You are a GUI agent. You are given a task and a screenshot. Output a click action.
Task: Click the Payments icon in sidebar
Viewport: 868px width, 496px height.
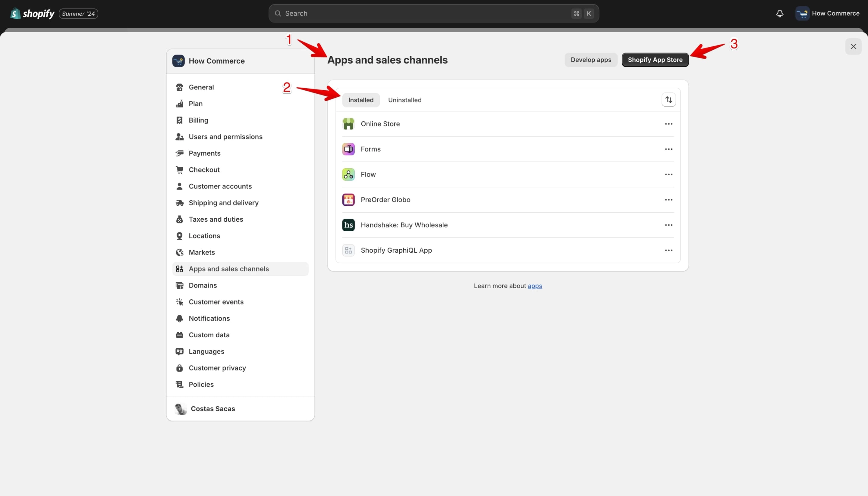(x=179, y=153)
